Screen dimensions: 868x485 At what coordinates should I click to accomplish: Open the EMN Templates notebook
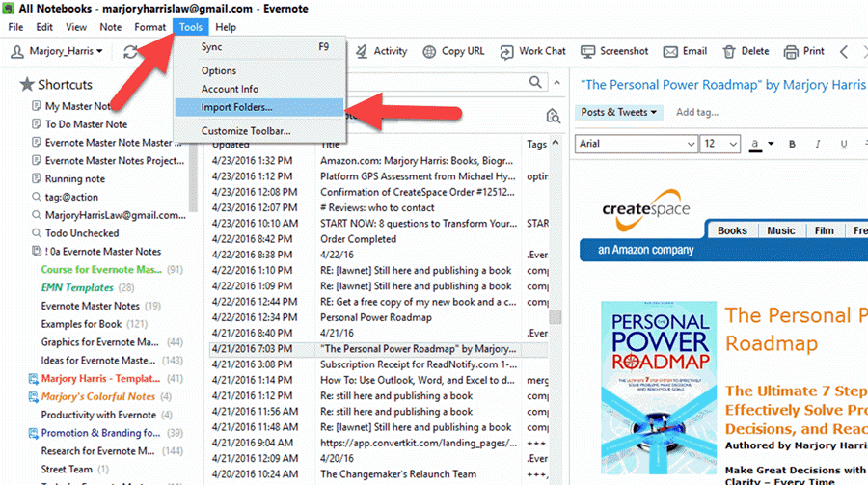click(x=77, y=287)
